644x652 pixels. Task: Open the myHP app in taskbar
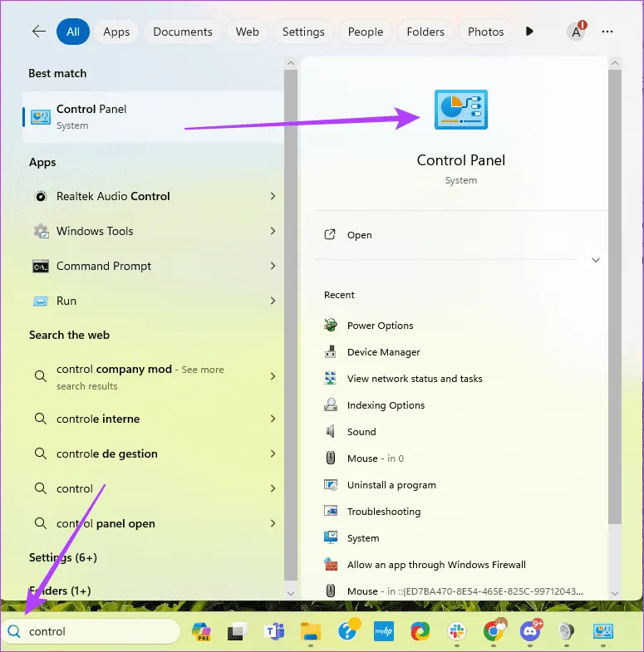[x=383, y=632]
